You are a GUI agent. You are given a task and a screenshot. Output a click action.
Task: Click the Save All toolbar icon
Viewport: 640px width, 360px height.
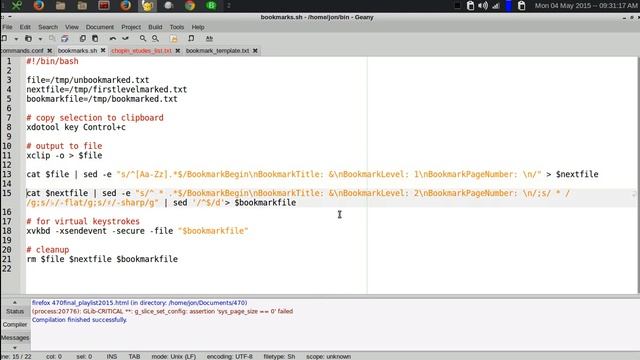coord(64,38)
